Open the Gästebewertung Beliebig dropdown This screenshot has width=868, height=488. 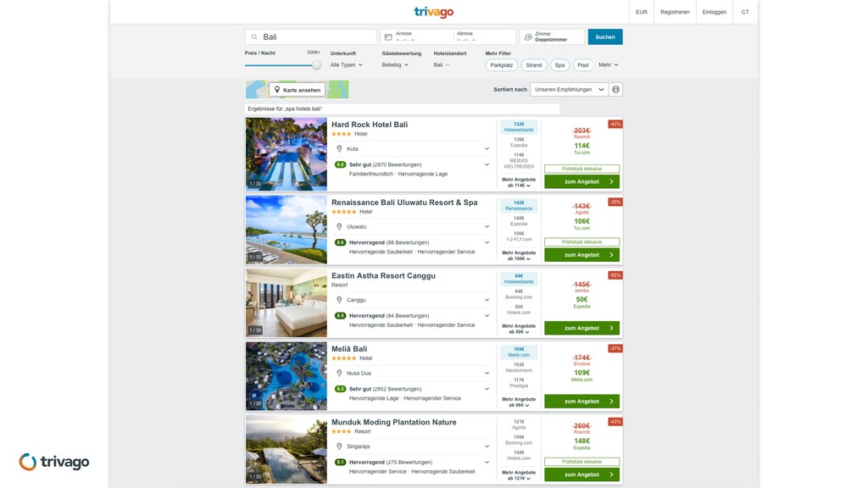395,64
